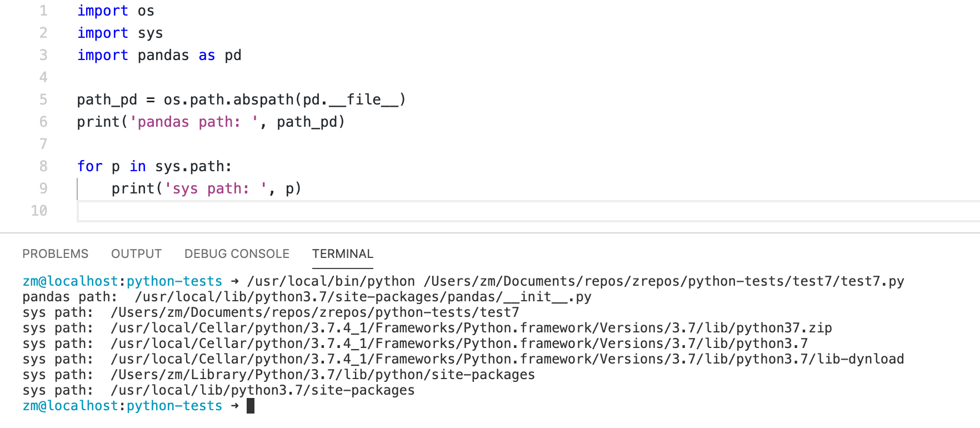Click line number 5 in the editor
The image size is (980, 428).
click(43, 99)
